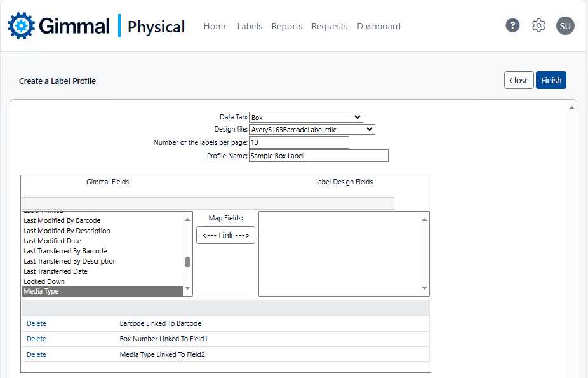Delete the Barcode Linked To Barcode mapping
Viewport: 588px width, 378px height.
tap(36, 323)
